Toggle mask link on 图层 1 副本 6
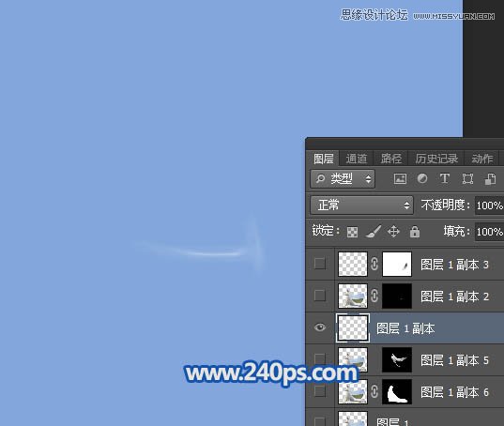The height and width of the screenshot is (426, 504). pyautogui.click(x=374, y=391)
